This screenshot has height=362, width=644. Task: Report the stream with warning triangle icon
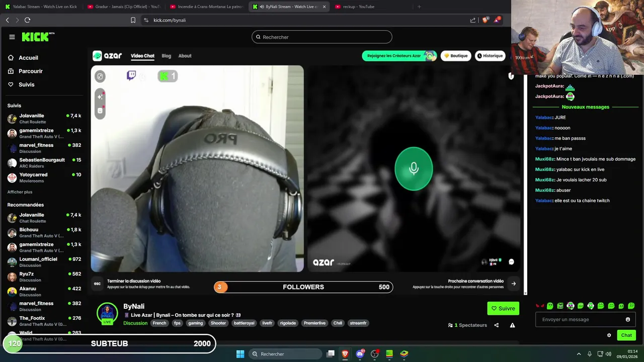[512, 325]
